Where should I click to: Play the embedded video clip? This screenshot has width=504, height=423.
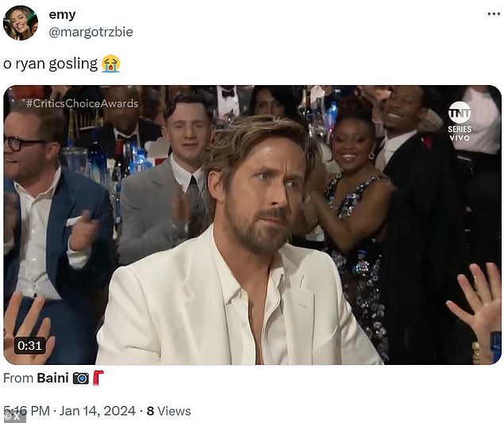tap(252, 225)
